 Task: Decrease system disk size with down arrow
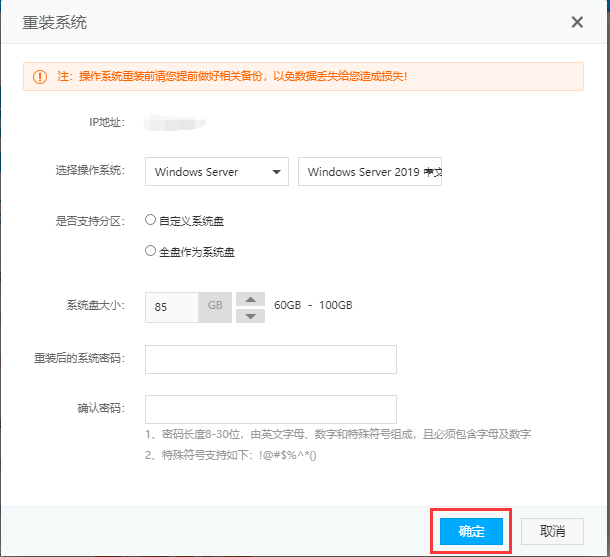[250, 316]
